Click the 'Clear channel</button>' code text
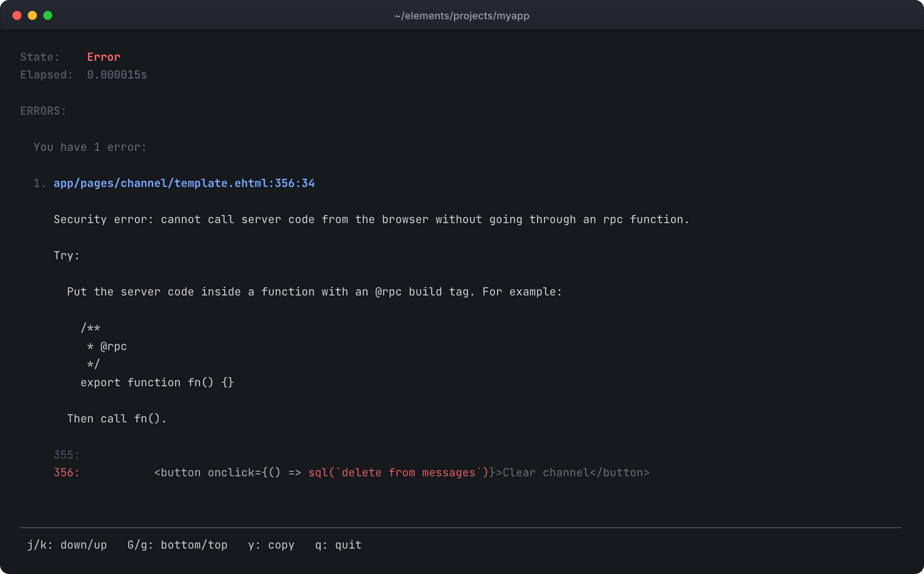Image resolution: width=924 pixels, height=574 pixels. (576, 472)
